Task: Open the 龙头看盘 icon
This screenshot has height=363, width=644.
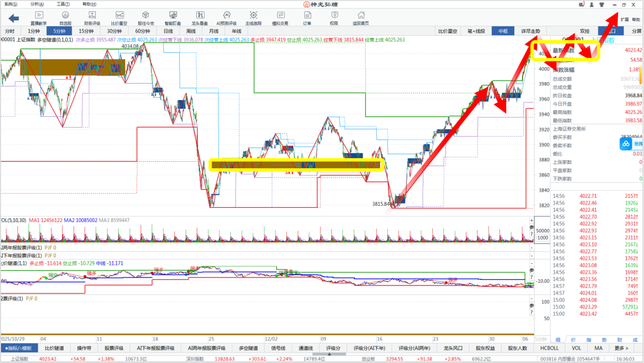Action: (199, 19)
